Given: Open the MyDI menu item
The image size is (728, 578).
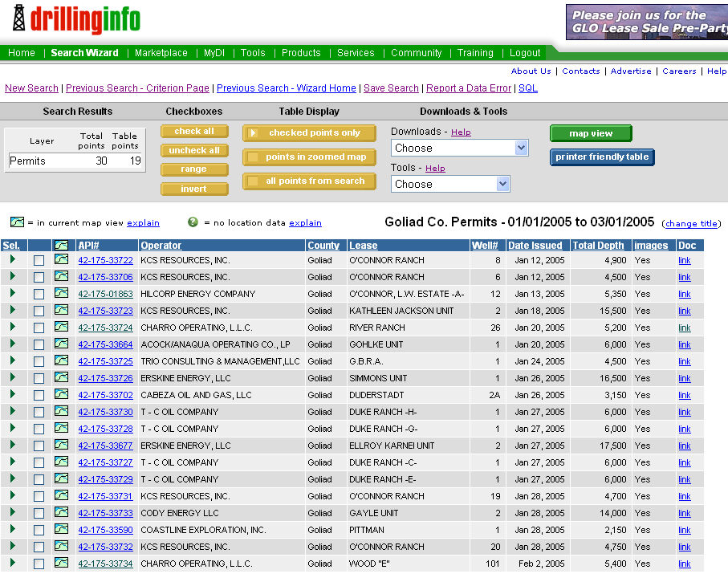Looking at the screenshot, I should click(x=214, y=53).
